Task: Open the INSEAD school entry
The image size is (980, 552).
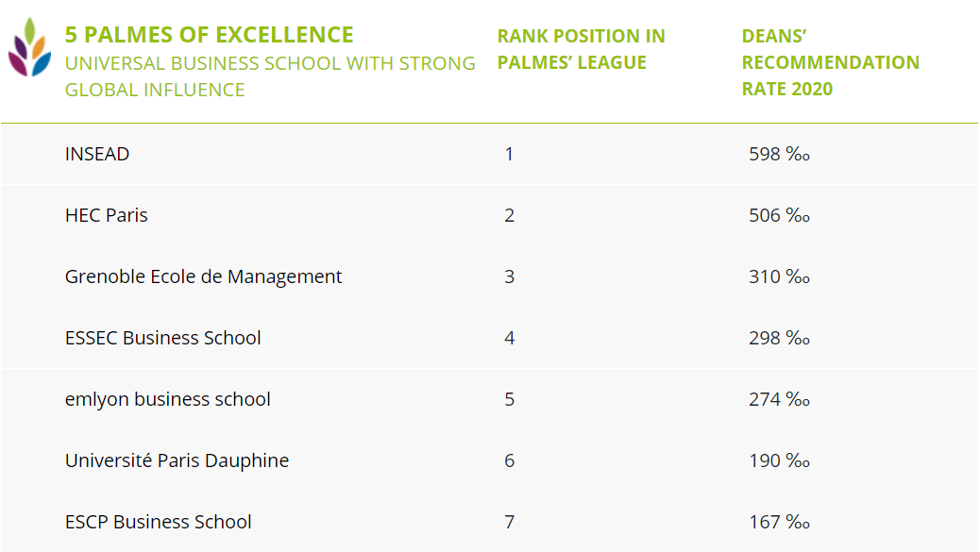Action: 97,154
